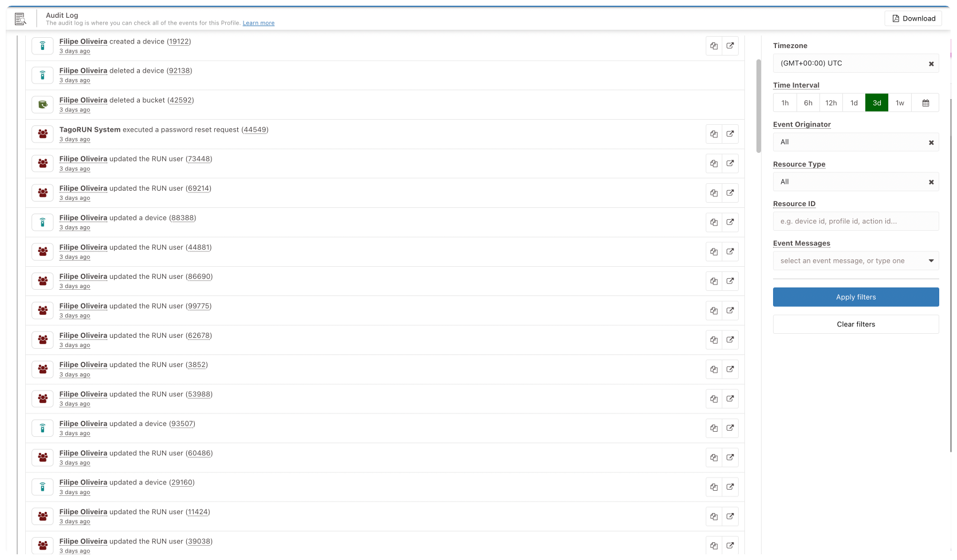Download the audit log

pyautogui.click(x=913, y=18)
